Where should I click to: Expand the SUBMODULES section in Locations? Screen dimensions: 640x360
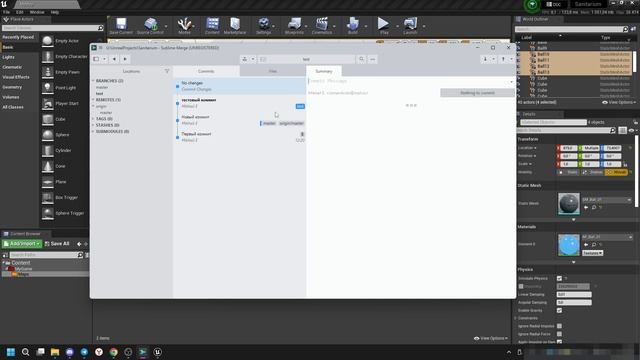[93, 131]
